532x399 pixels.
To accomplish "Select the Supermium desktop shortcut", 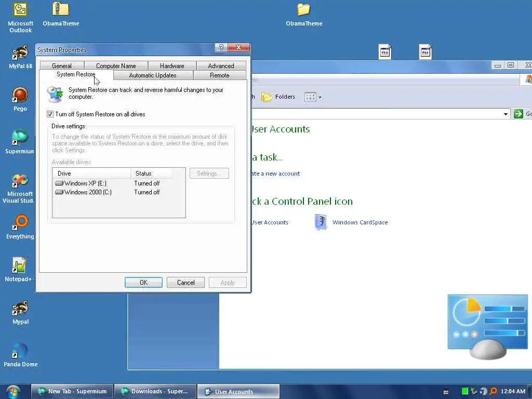I will tap(20, 142).
